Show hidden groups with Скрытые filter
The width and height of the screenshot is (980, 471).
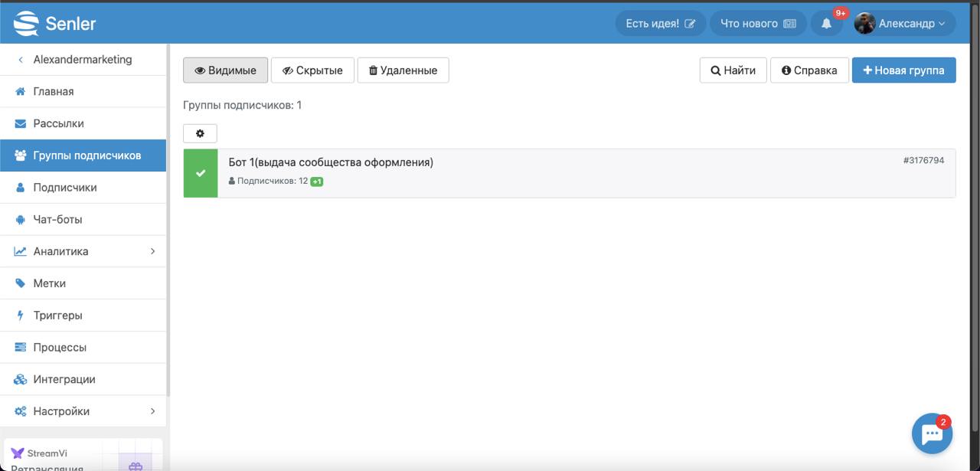pyautogui.click(x=312, y=70)
